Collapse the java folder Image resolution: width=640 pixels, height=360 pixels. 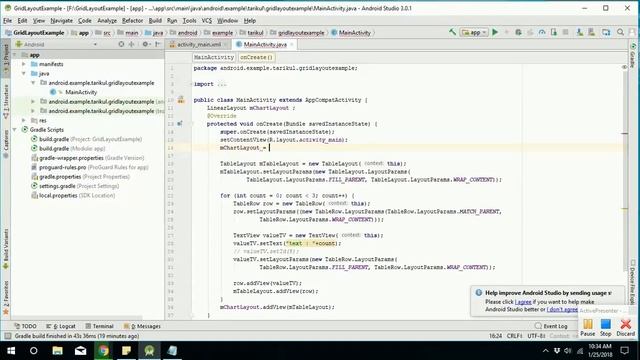coord(24,73)
